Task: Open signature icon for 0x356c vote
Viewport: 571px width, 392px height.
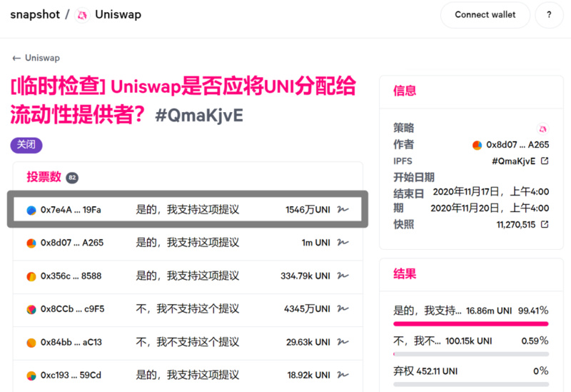Action: pos(343,276)
